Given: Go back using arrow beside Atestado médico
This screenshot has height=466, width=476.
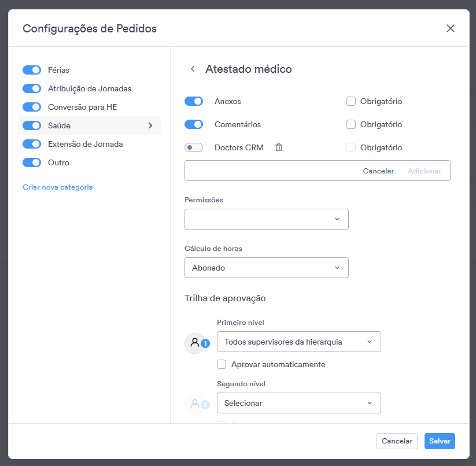Looking at the screenshot, I should [x=193, y=69].
